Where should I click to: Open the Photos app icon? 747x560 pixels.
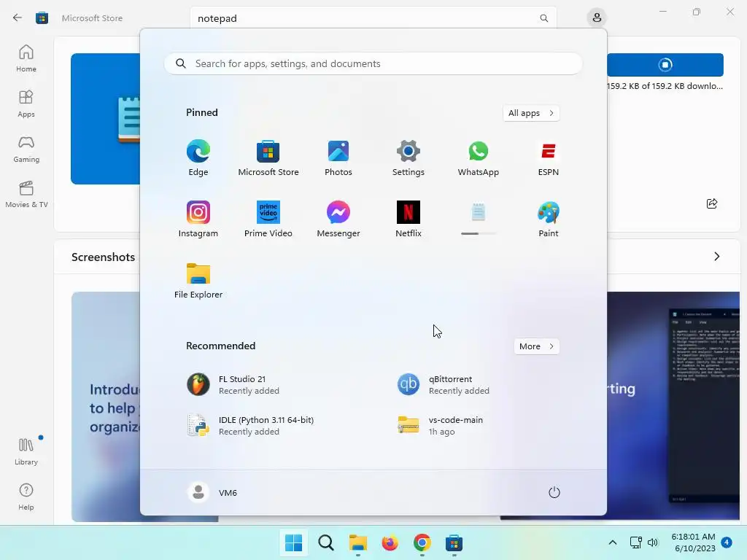[x=338, y=158]
